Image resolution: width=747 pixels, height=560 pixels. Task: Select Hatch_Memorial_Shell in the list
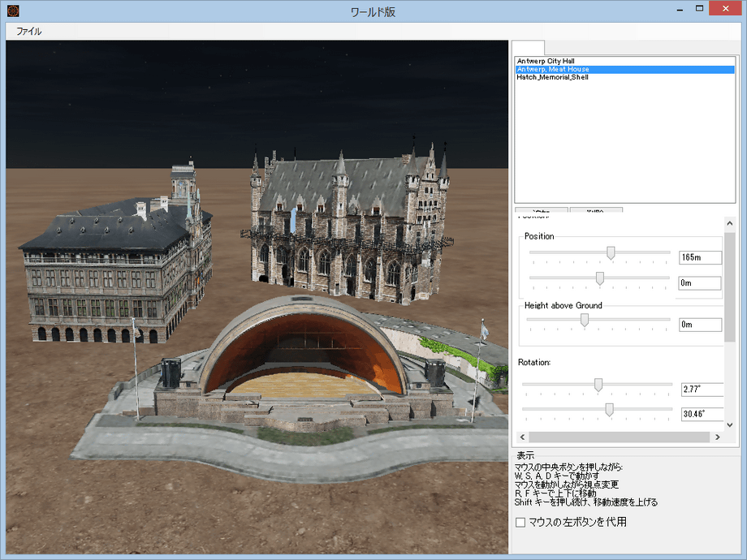pos(624,77)
